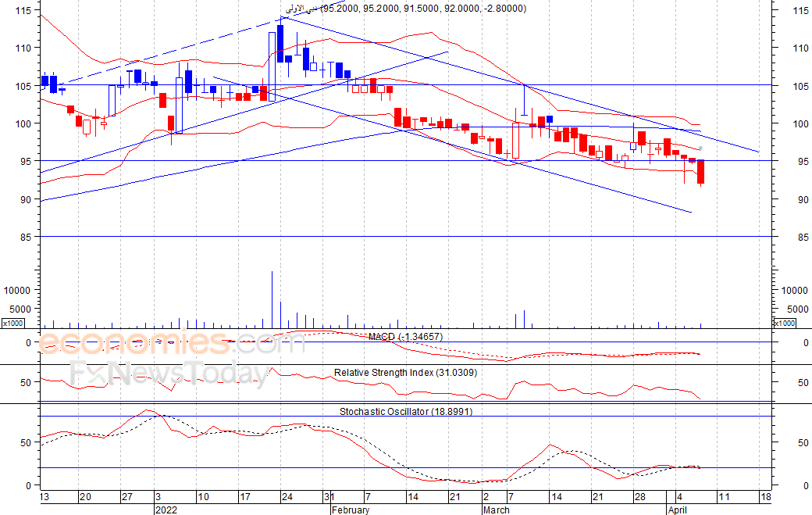Image resolution: width=812 pixels, height=515 pixels.
Task: Click the date label 18 on time axis
Action: click(765, 497)
